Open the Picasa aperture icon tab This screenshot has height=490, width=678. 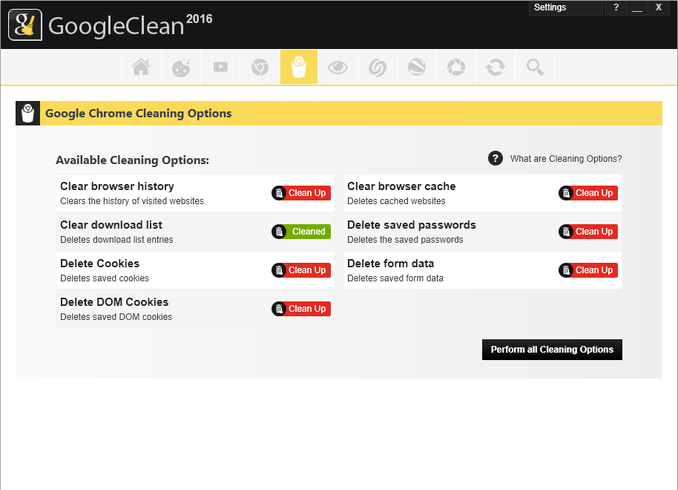point(456,67)
